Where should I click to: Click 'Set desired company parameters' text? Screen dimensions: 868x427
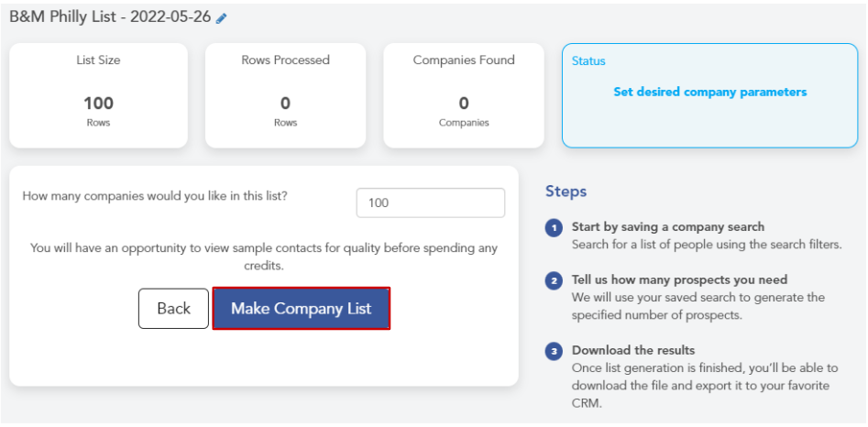pyautogui.click(x=709, y=93)
